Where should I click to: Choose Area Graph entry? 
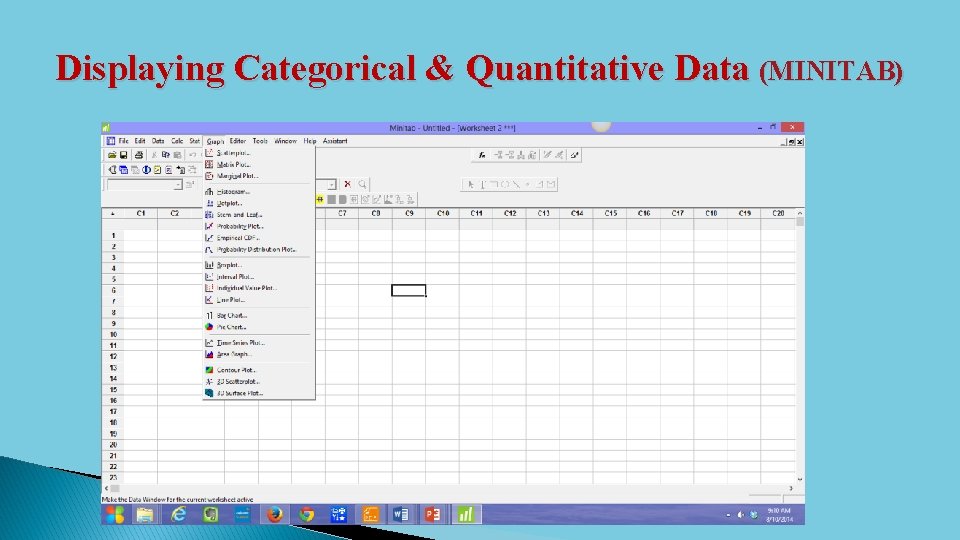[257, 354]
